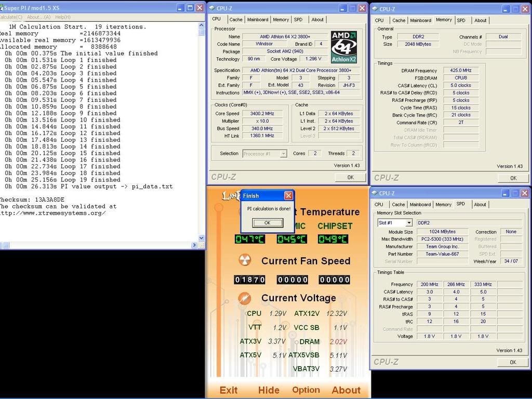Open the Processor #1 selection dropdown
Image resolution: width=532 pixels, height=399 pixels.
[283, 154]
